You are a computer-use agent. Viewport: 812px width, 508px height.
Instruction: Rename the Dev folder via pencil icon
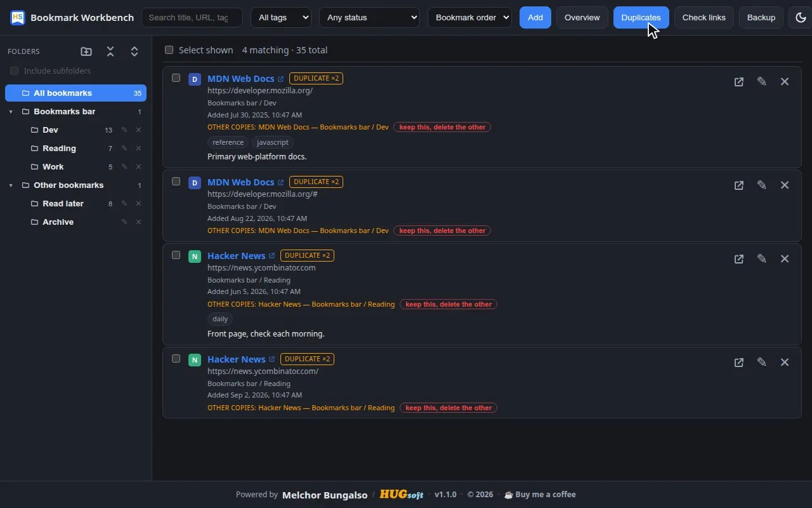pos(124,130)
